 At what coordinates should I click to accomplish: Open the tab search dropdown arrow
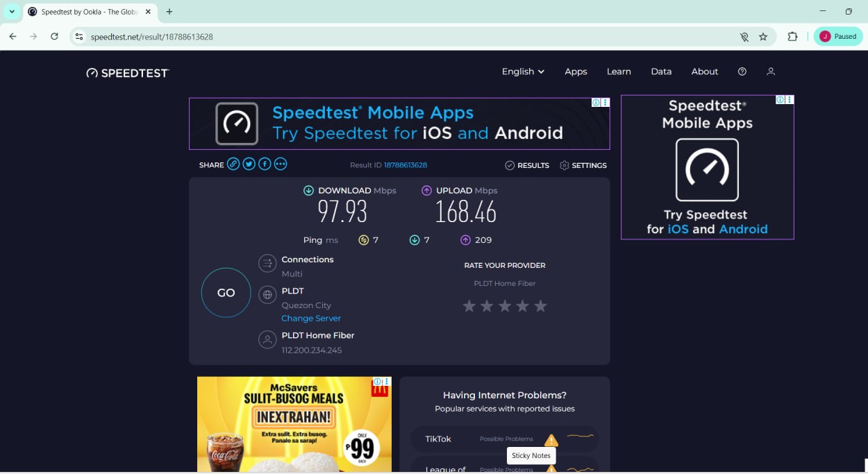click(x=12, y=12)
